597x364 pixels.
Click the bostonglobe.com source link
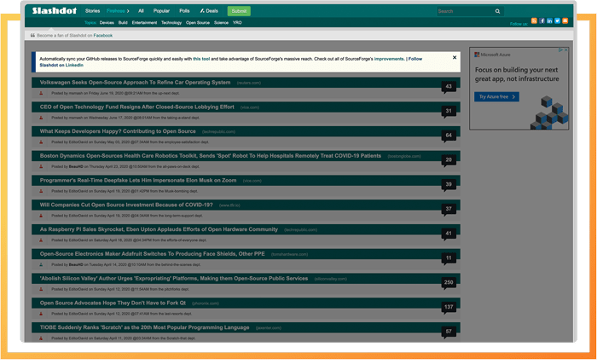pyautogui.click(x=404, y=157)
